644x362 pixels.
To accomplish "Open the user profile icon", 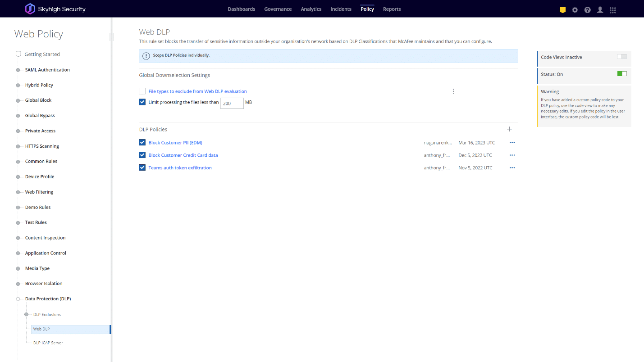I will click(600, 9).
